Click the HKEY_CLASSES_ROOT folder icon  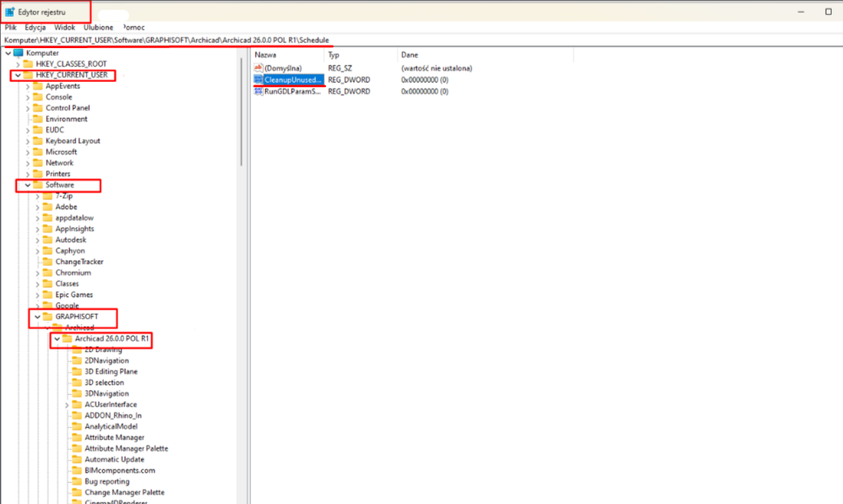[x=28, y=64]
